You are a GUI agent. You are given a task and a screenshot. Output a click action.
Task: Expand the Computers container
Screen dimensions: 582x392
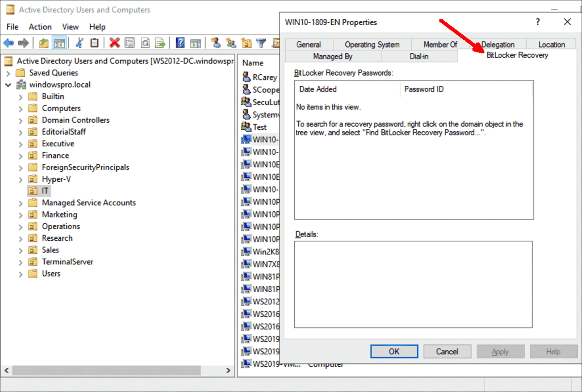click(20, 108)
